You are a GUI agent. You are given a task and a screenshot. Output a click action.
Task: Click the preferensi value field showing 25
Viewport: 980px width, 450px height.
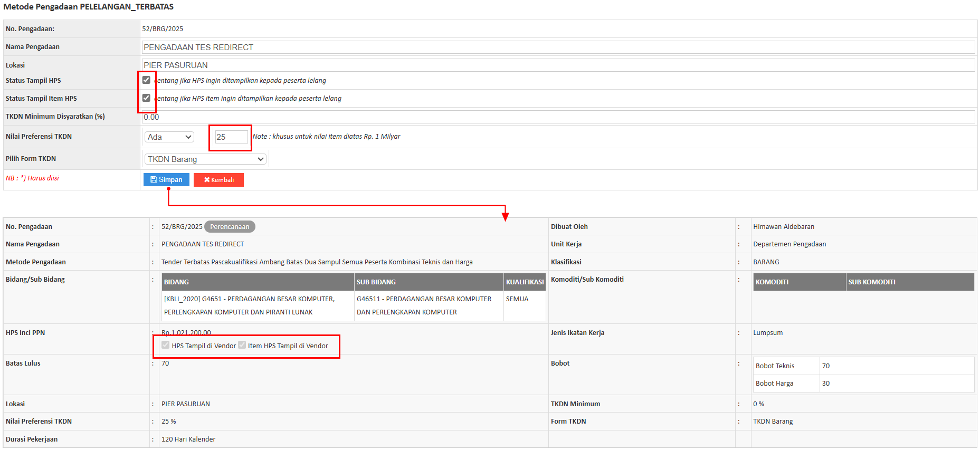[231, 137]
